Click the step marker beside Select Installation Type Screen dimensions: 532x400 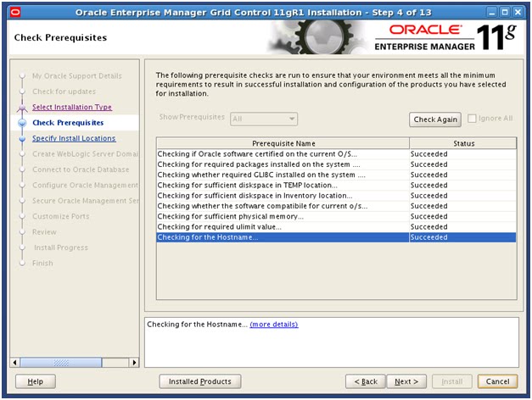point(22,108)
